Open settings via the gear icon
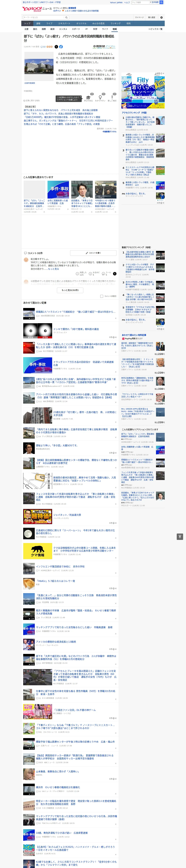186x868 pixels. point(161,17)
